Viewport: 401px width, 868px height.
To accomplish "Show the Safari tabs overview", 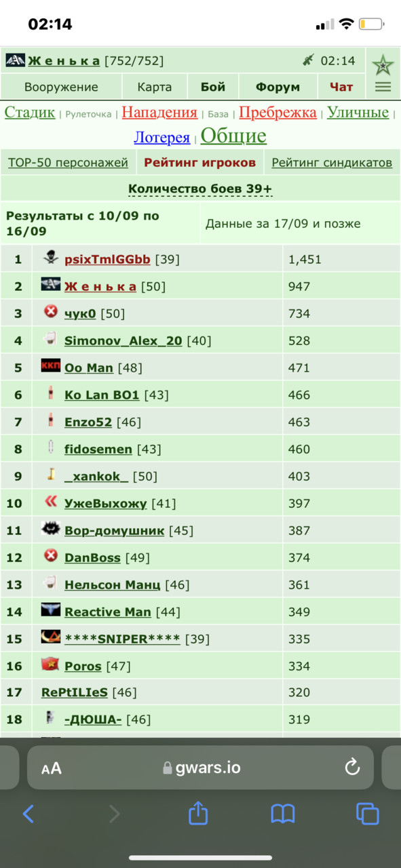I will point(367,813).
